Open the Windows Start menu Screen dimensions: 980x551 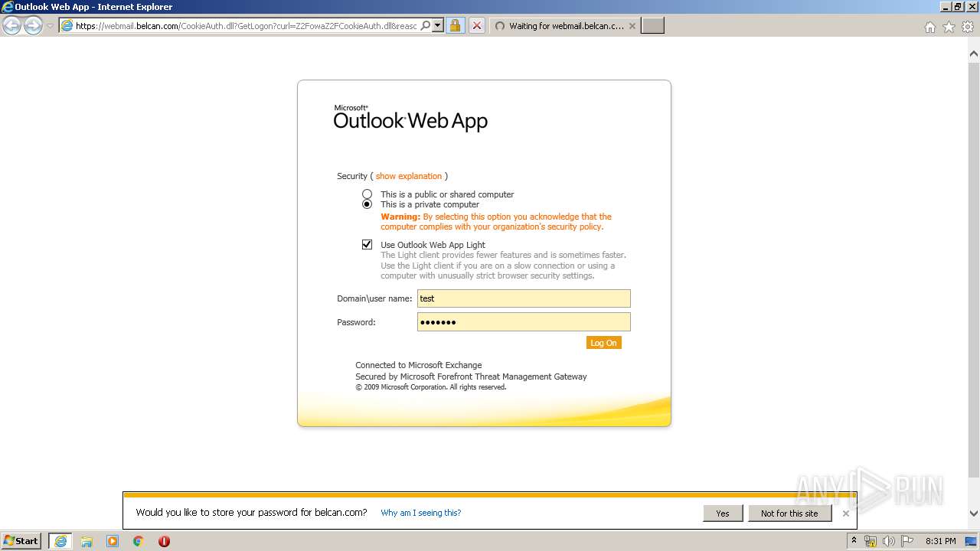(21, 541)
